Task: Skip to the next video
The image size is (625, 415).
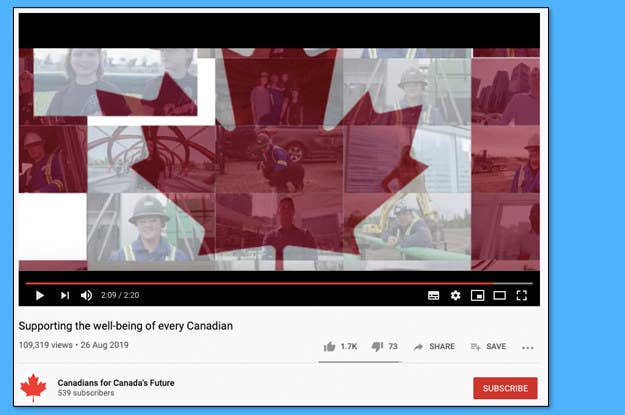Action: click(x=65, y=295)
